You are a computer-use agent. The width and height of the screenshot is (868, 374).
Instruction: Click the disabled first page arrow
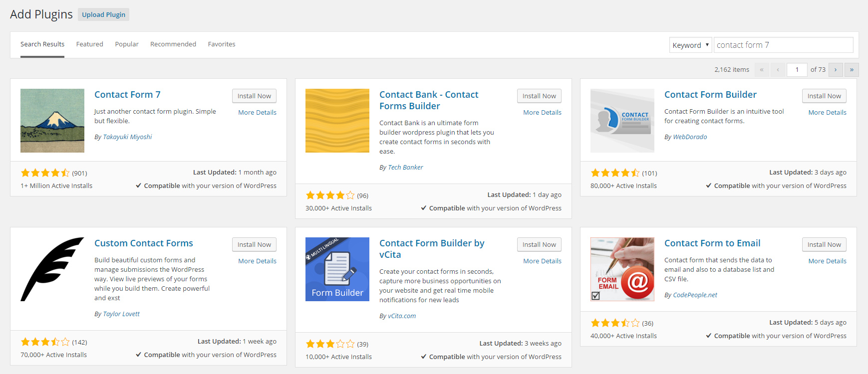coord(762,70)
